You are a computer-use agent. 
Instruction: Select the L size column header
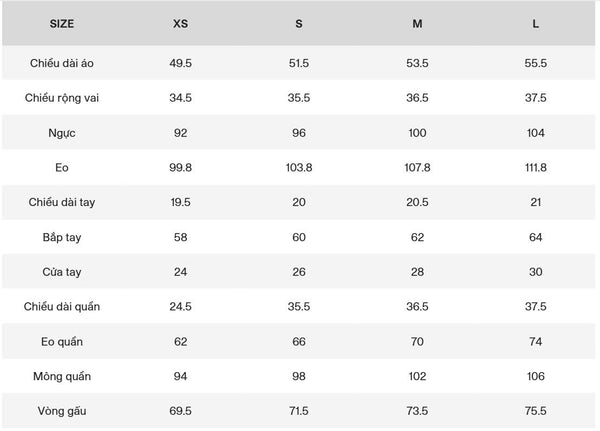[535, 24]
